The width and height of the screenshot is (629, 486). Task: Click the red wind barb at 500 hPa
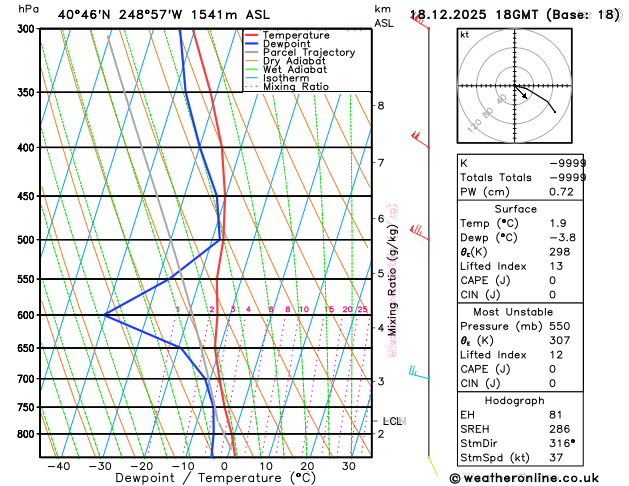coord(420,232)
